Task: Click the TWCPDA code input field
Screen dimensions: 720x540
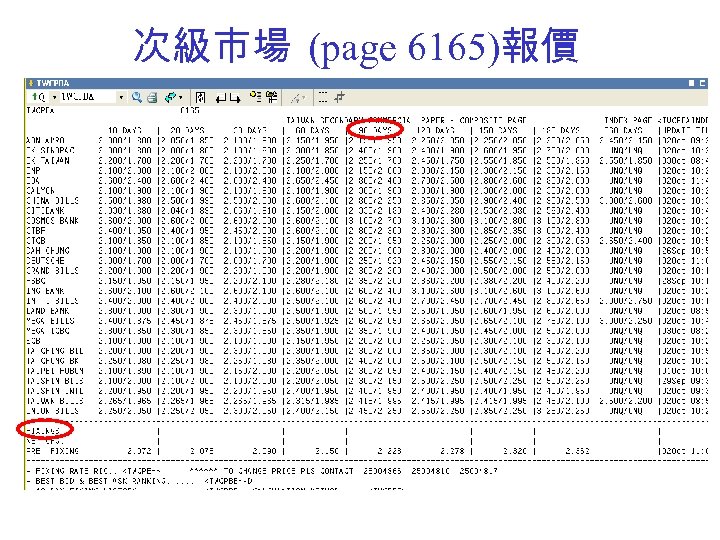Action: [87, 97]
